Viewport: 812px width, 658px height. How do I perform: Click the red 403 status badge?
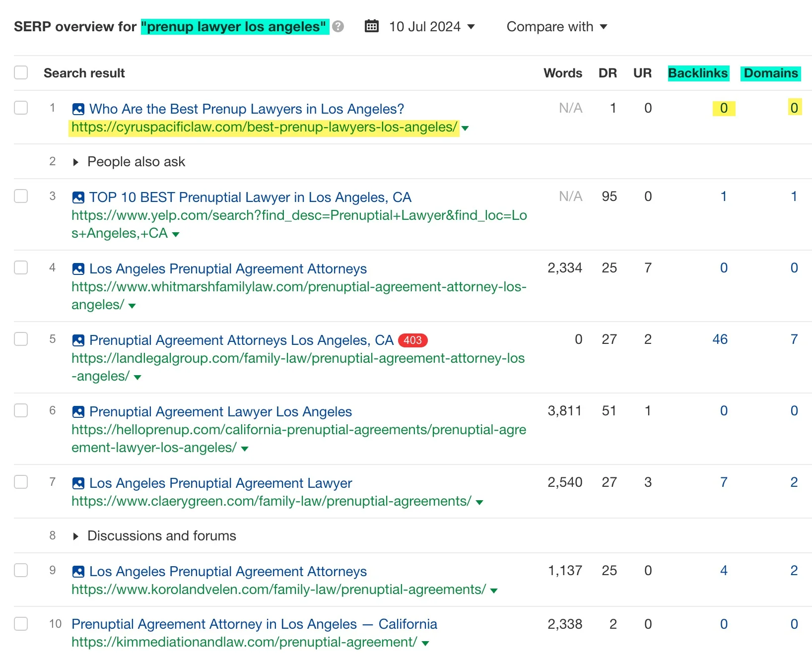(412, 340)
